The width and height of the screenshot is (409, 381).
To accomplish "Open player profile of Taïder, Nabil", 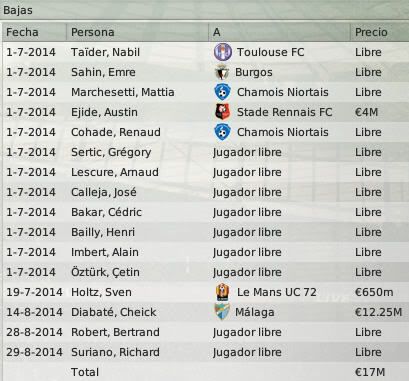I will click(x=105, y=52).
